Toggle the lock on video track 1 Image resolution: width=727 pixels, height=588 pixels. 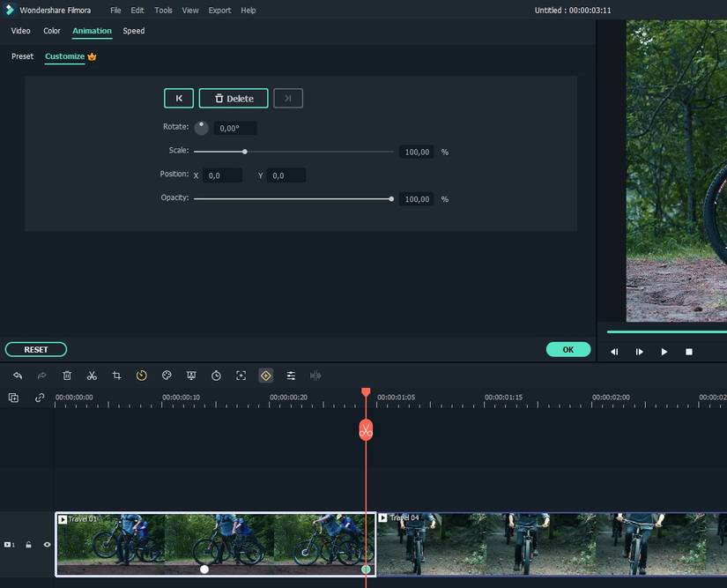pyautogui.click(x=28, y=545)
